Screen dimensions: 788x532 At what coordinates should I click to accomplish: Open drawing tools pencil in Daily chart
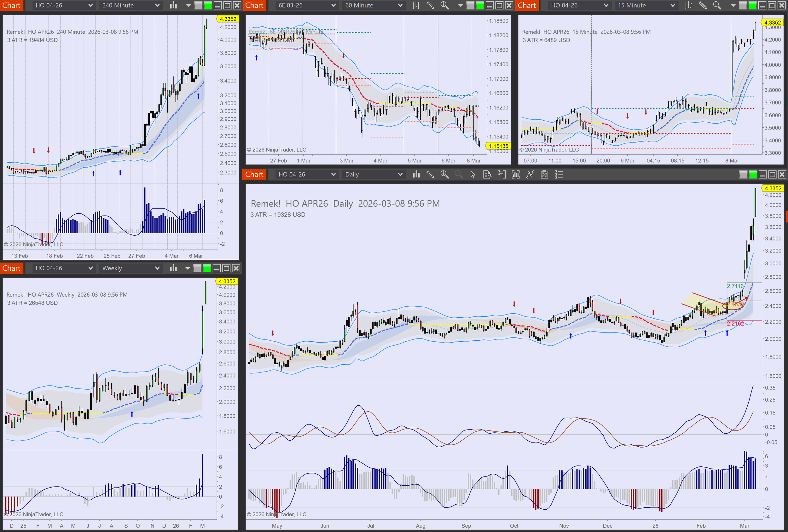coord(430,175)
